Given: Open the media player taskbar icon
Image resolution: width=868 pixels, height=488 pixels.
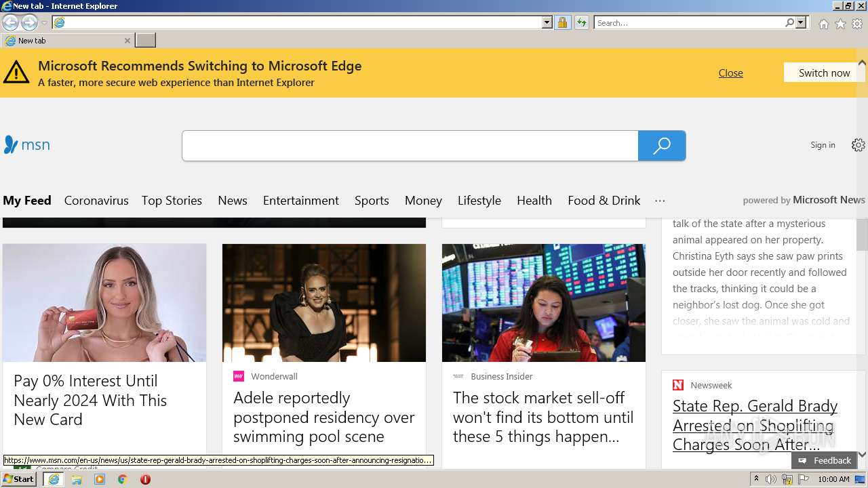Looking at the screenshot, I should pos(100,479).
